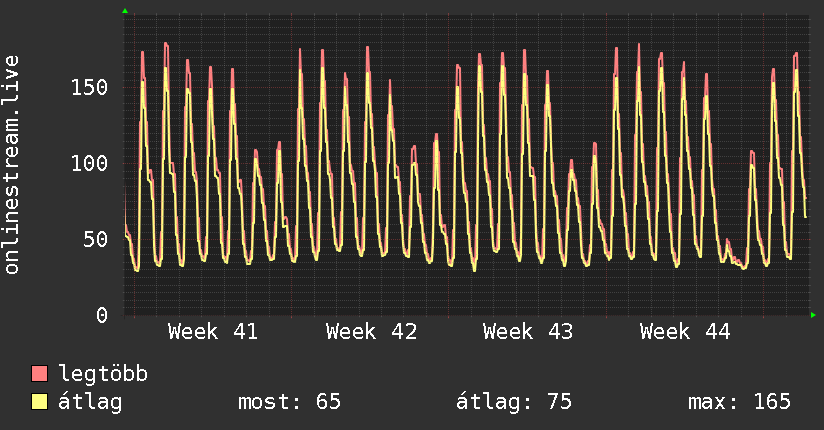Viewport: 824px width, 430px height.
Task: Click the Week 43 axis label
Action: (x=528, y=332)
